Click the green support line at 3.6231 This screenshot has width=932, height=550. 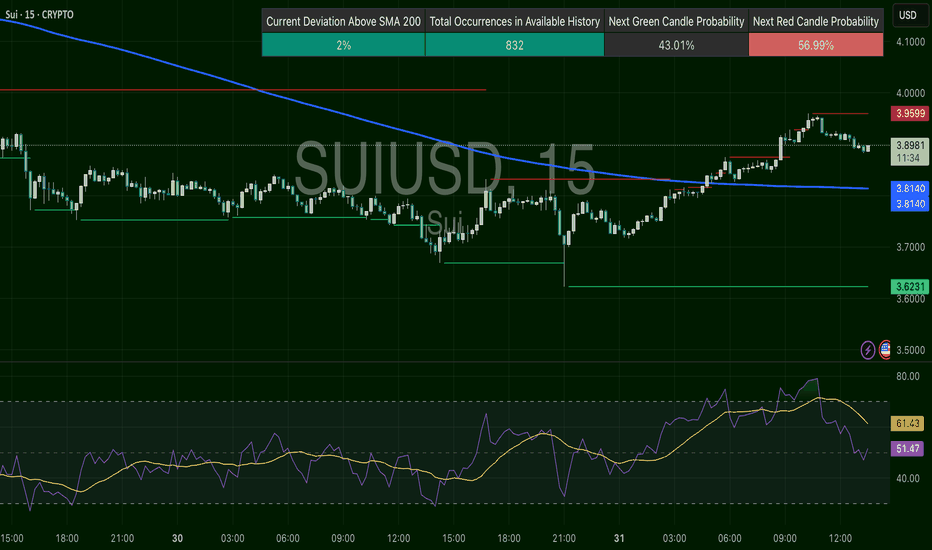[x=718, y=287]
